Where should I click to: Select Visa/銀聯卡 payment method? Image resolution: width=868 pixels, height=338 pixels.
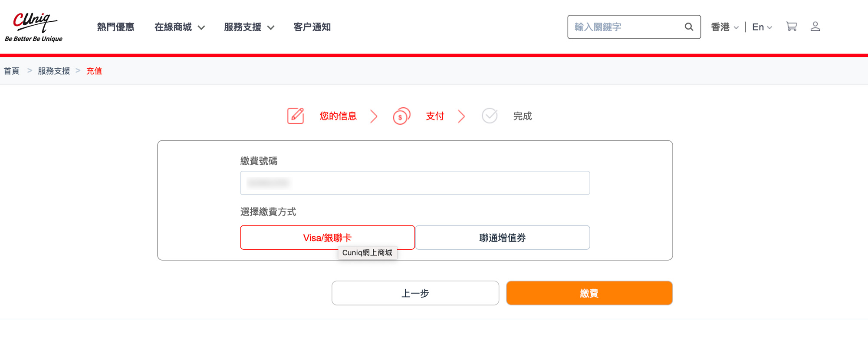point(327,237)
